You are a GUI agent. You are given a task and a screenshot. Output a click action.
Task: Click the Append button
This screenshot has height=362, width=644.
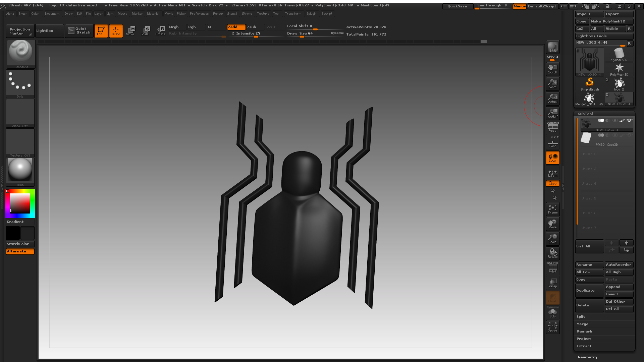pyautogui.click(x=619, y=287)
